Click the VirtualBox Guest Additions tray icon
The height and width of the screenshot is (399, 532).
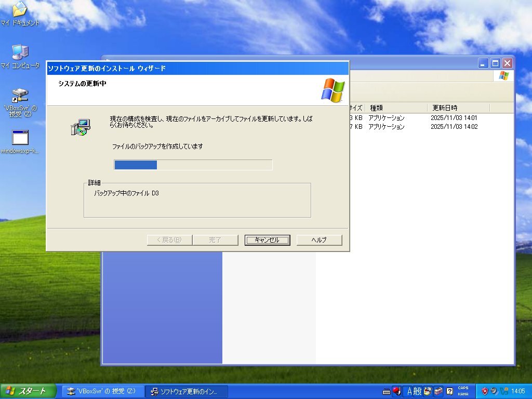point(504,391)
